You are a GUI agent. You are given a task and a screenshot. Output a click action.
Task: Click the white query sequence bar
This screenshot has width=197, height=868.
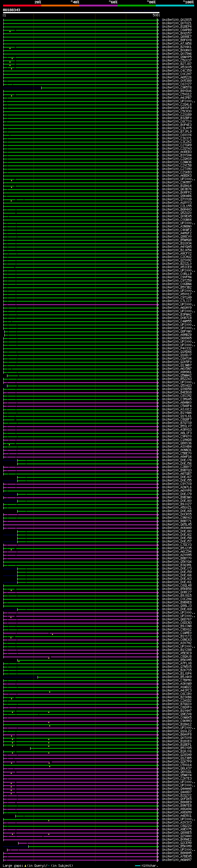(x=81, y=13)
